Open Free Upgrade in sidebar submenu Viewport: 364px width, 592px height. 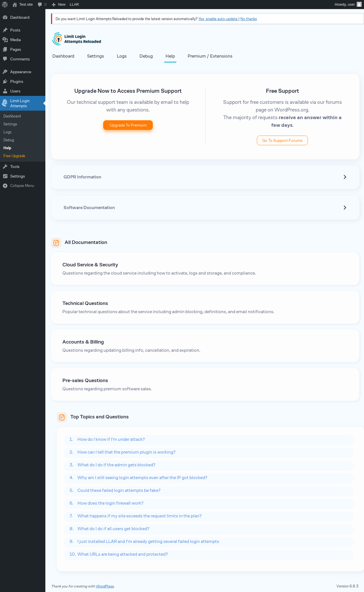14,156
